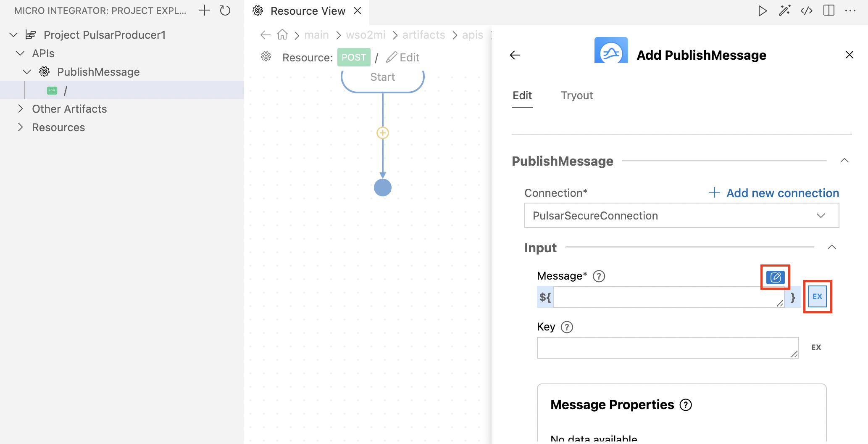Collapse the Input section
This screenshot has width=868, height=444.
click(832, 247)
